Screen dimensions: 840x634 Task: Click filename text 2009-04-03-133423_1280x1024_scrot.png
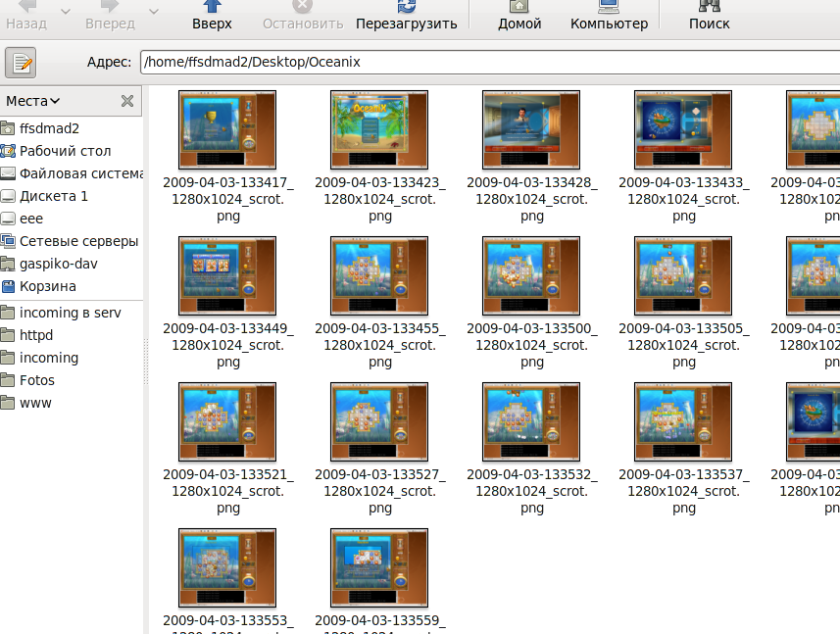click(x=380, y=199)
